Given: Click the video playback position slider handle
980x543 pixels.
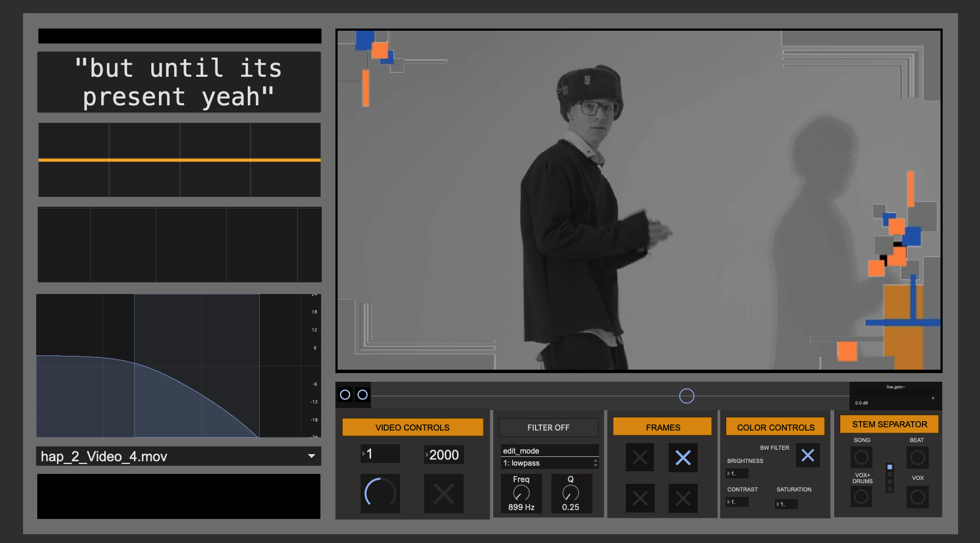Looking at the screenshot, I should pyautogui.click(x=687, y=396).
